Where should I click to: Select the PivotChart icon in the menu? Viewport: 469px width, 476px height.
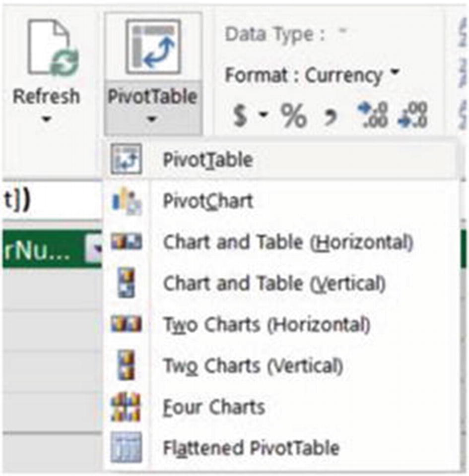point(127,201)
